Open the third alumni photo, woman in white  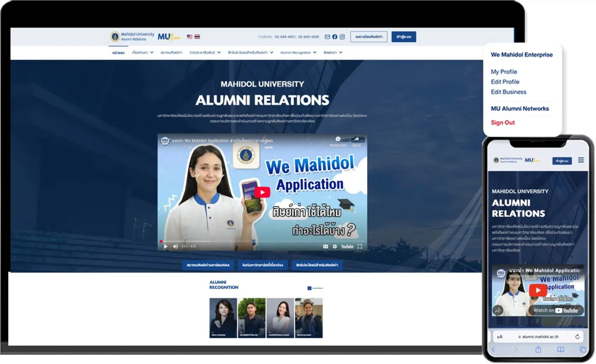point(280,318)
